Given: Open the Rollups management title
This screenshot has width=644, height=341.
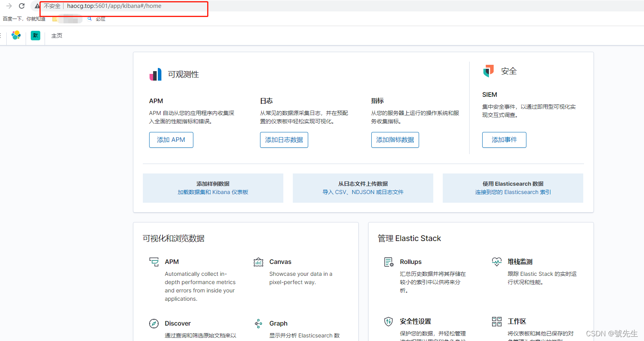Looking at the screenshot, I should (x=411, y=262).
